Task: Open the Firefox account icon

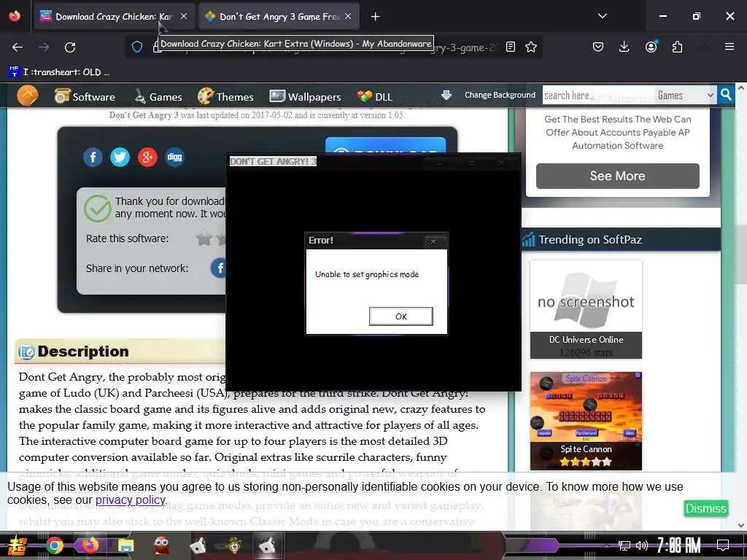Action: pos(651,47)
